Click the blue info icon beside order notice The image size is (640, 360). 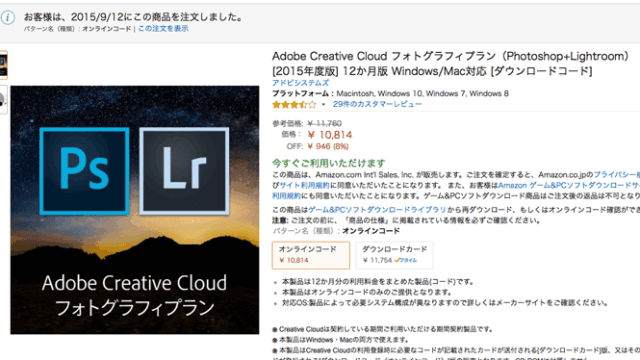[x=8, y=18]
